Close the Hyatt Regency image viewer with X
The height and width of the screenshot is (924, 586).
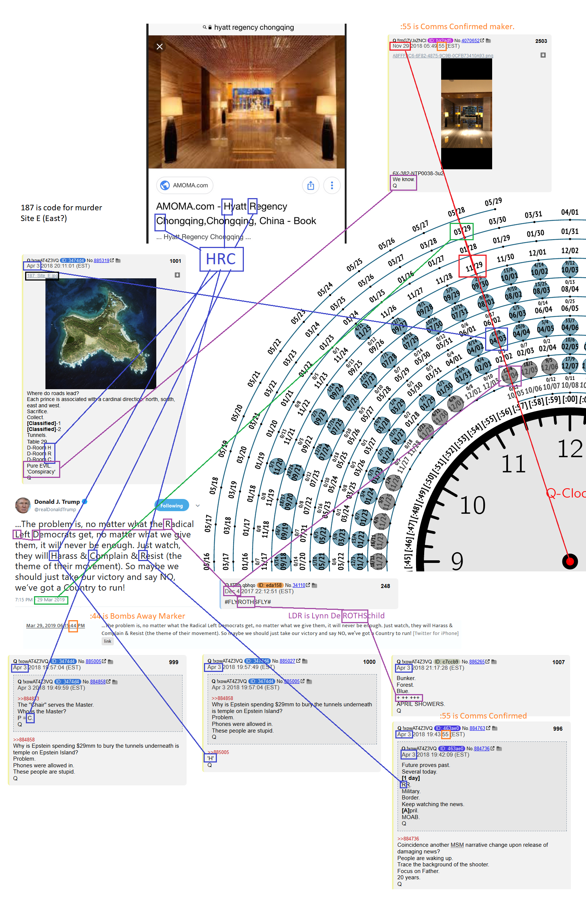click(160, 47)
